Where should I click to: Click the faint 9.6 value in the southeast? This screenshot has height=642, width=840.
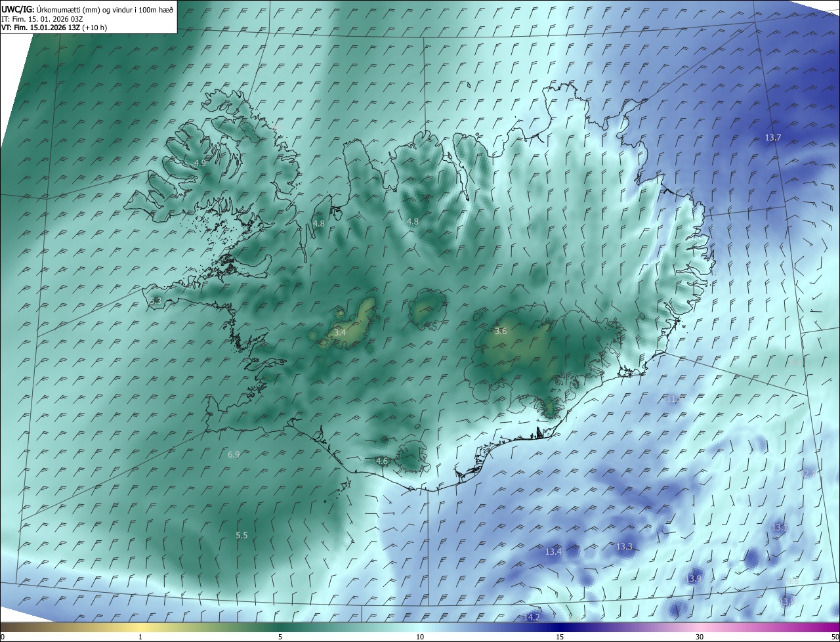[x=792, y=582]
